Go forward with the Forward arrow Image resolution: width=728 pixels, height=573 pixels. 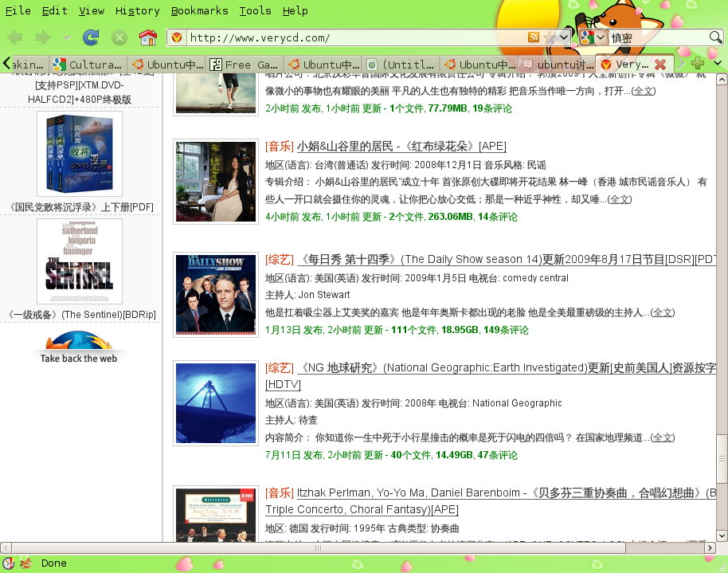pyautogui.click(x=43, y=37)
